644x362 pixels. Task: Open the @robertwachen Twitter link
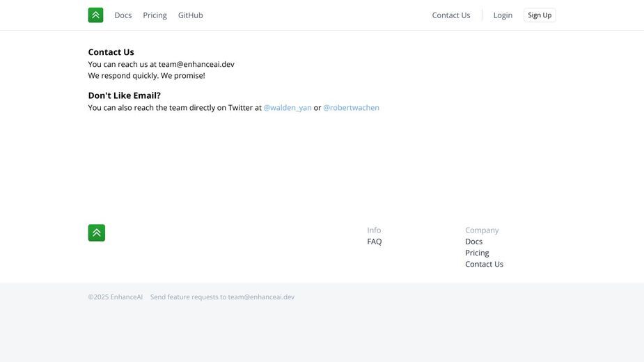351,108
